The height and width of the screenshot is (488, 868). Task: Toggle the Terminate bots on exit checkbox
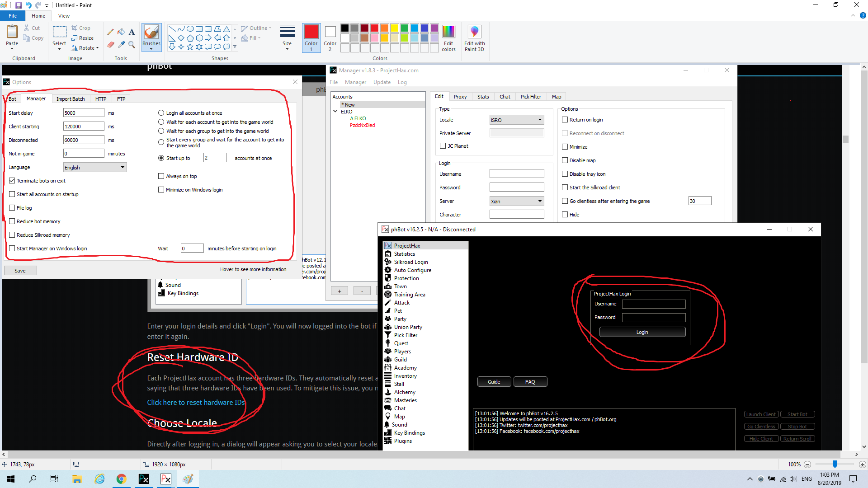click(12, 181)
